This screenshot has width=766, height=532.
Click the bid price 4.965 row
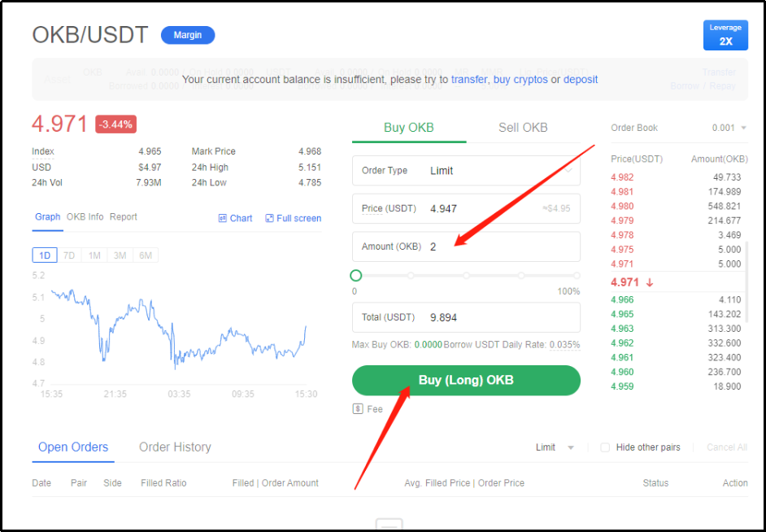pyautogui.click(x=676, y=314)
